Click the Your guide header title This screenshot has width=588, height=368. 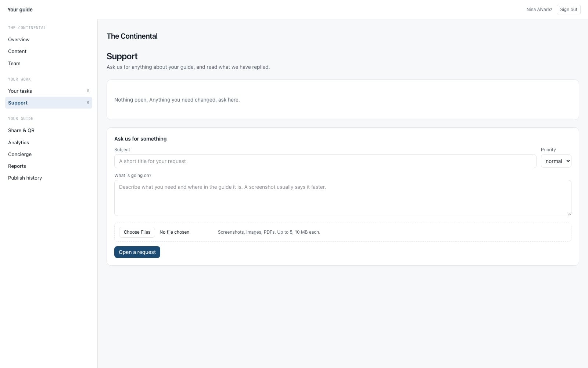point(20,10)
